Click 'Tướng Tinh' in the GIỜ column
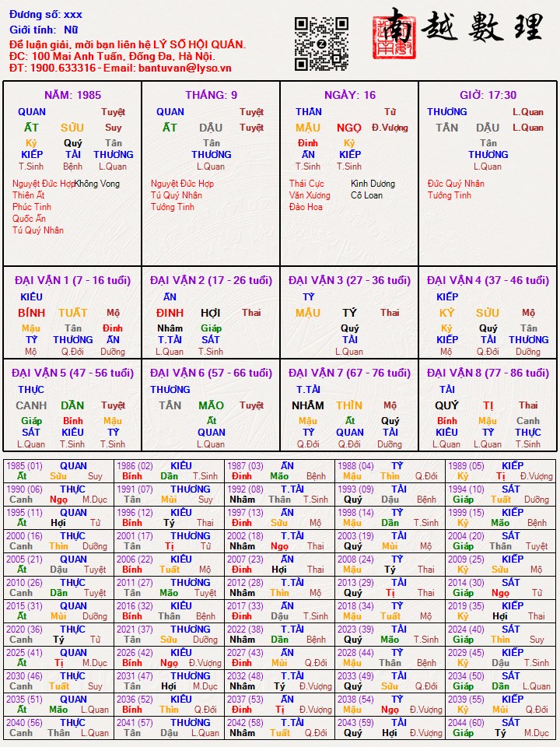 pyautogui.click(x=449, y=195)
